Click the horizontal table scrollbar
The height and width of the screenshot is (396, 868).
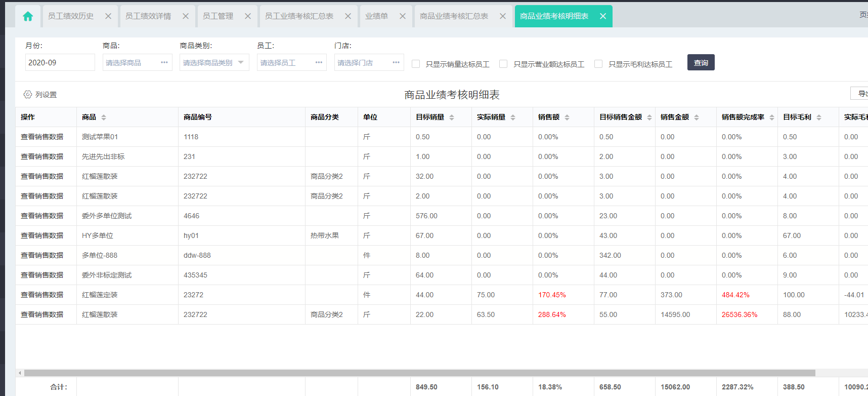[420, 373]
